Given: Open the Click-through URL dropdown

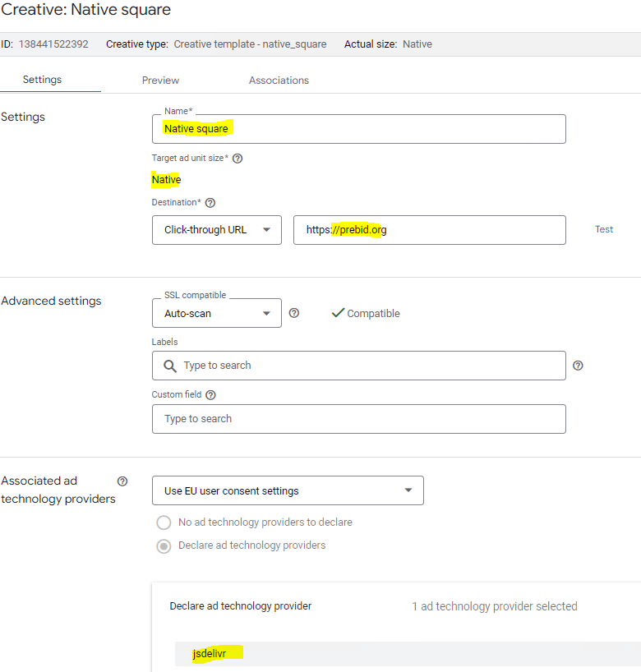Looking at the screenshot, I should (217, 230).
